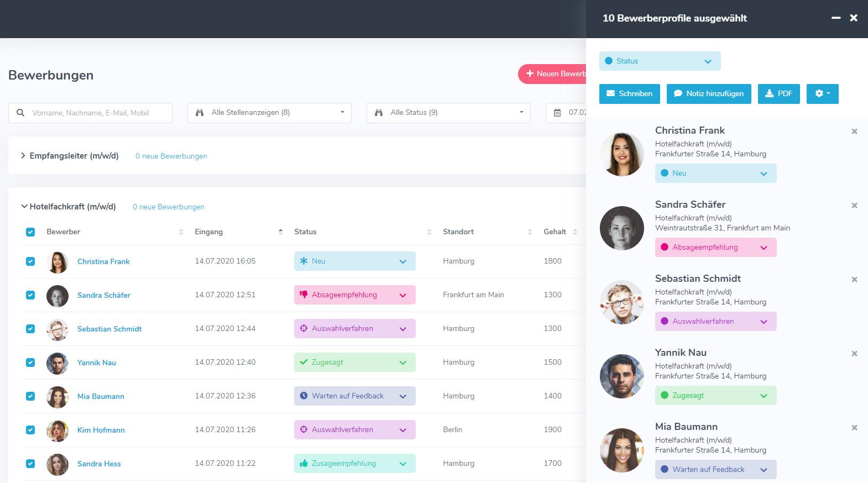Open Yannik Nau's applicant profile link

tap(97, 363)
